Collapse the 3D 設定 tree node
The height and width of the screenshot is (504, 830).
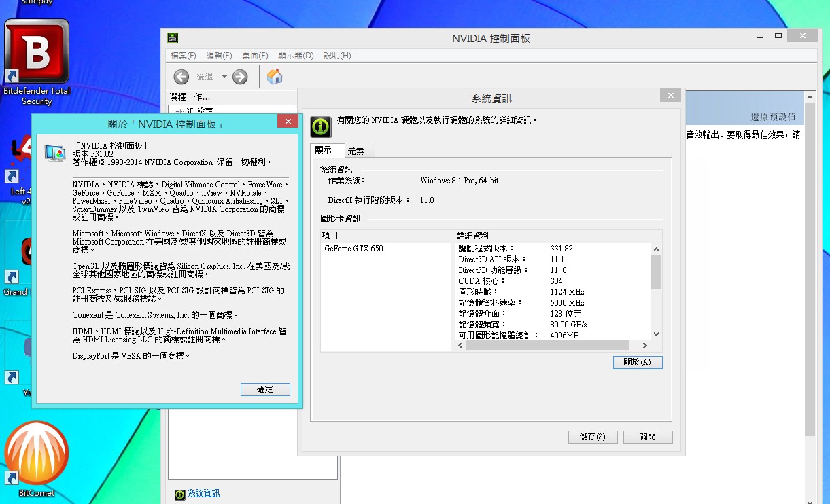178,111
